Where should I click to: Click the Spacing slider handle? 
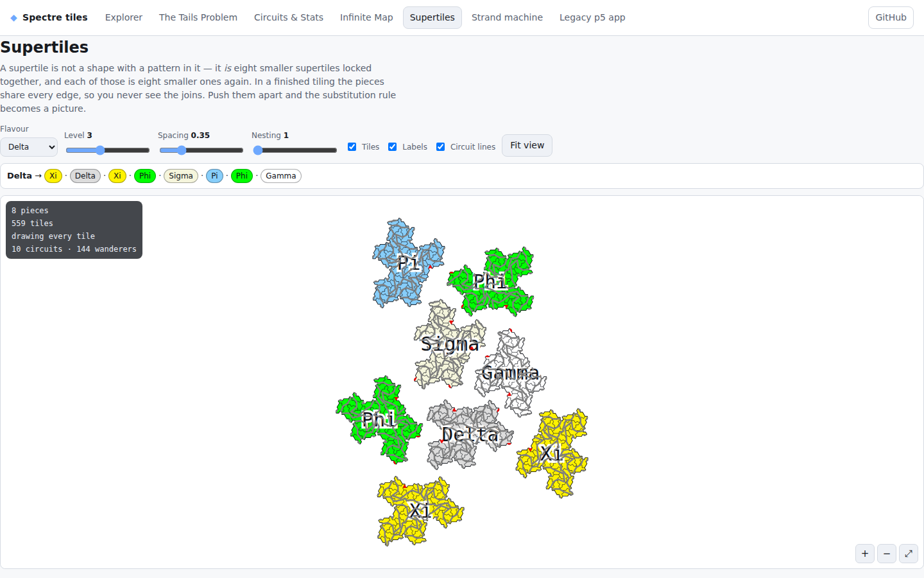click(x=182, y=150)
